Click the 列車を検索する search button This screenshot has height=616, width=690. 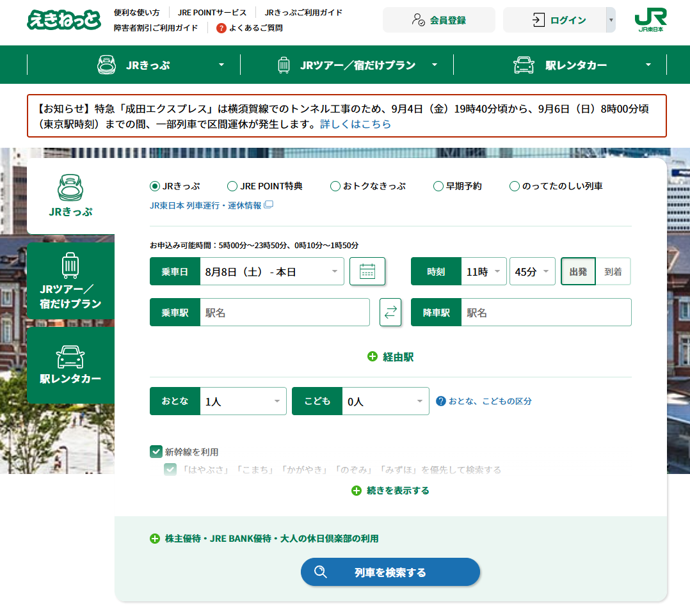coord(390,572)
